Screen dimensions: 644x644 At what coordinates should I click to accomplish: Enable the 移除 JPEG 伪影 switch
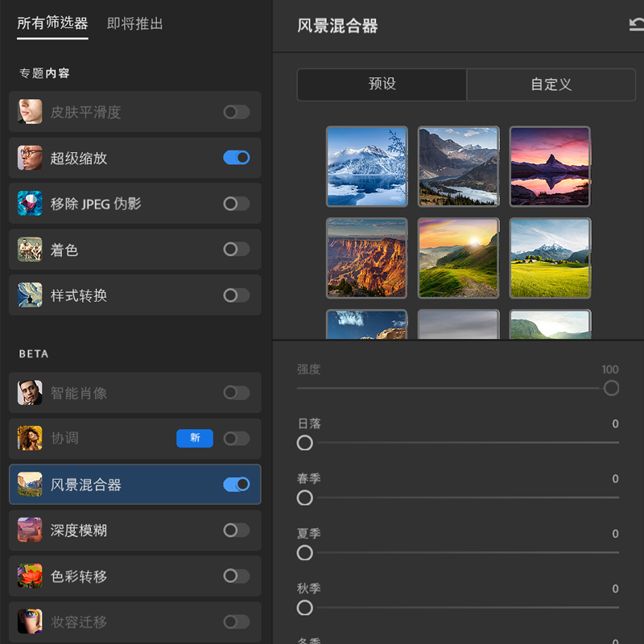(x=237, y=204)
